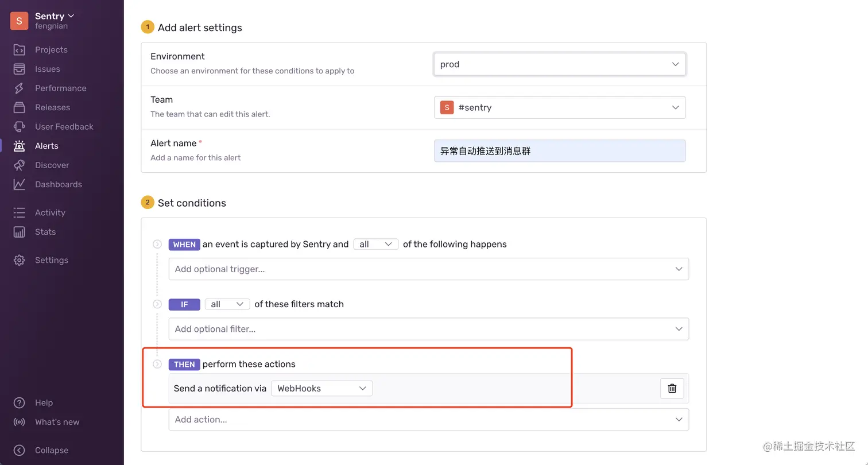868x465 pixels.
Task: Click the Alerts siren icon
Action: pyautogui.click(x=19, y=146)
